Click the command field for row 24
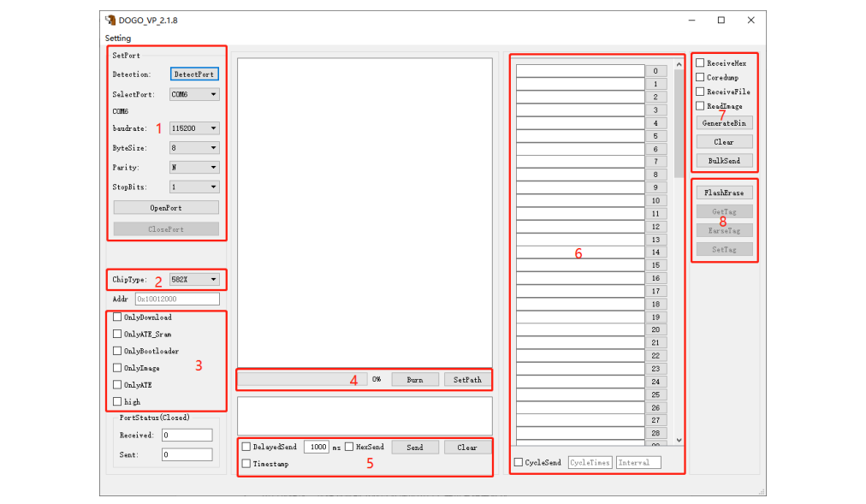 [580, 382]
